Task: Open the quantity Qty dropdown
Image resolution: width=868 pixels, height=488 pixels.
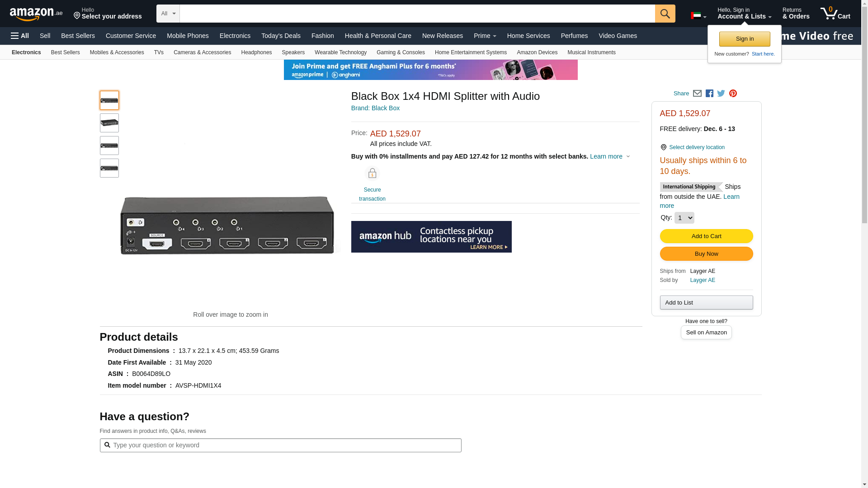Action: pos(684,218)
